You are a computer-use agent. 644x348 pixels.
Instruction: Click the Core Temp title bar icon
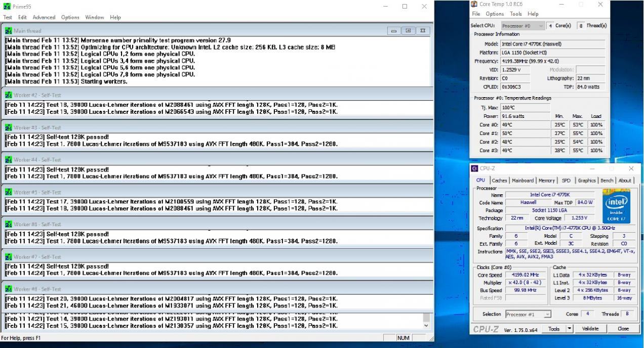(474, 4)
